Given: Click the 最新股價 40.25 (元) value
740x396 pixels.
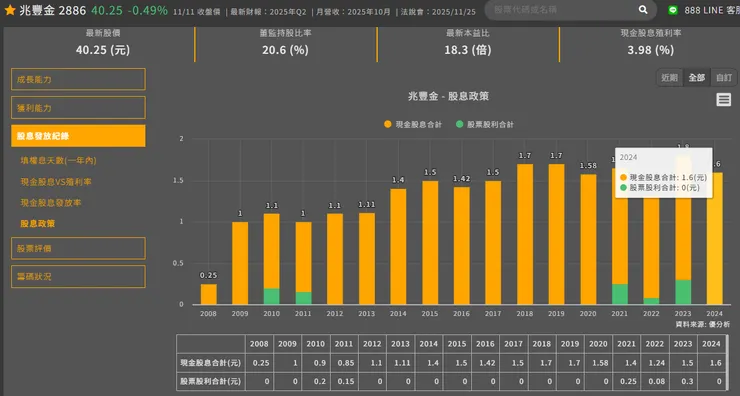Looking at the screenshot, I should coord(103,50).
